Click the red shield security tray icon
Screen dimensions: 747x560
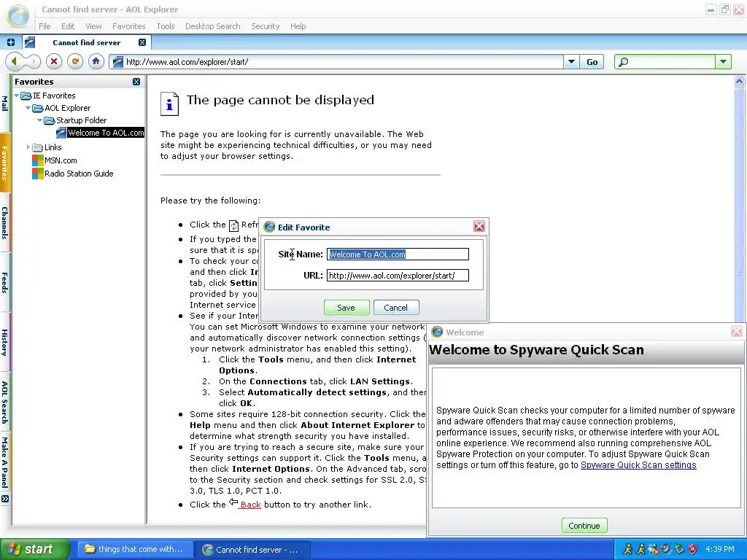click(x=692, y=550)
